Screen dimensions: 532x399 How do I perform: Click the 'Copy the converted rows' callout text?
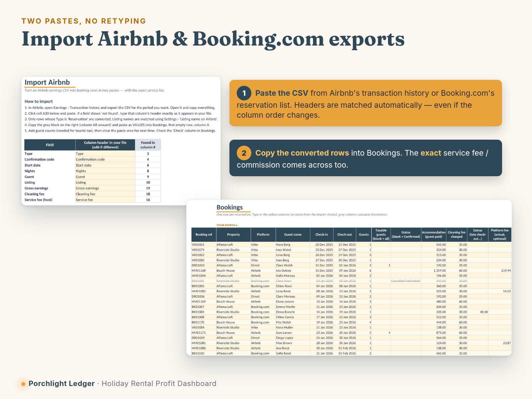pos(302,153)
